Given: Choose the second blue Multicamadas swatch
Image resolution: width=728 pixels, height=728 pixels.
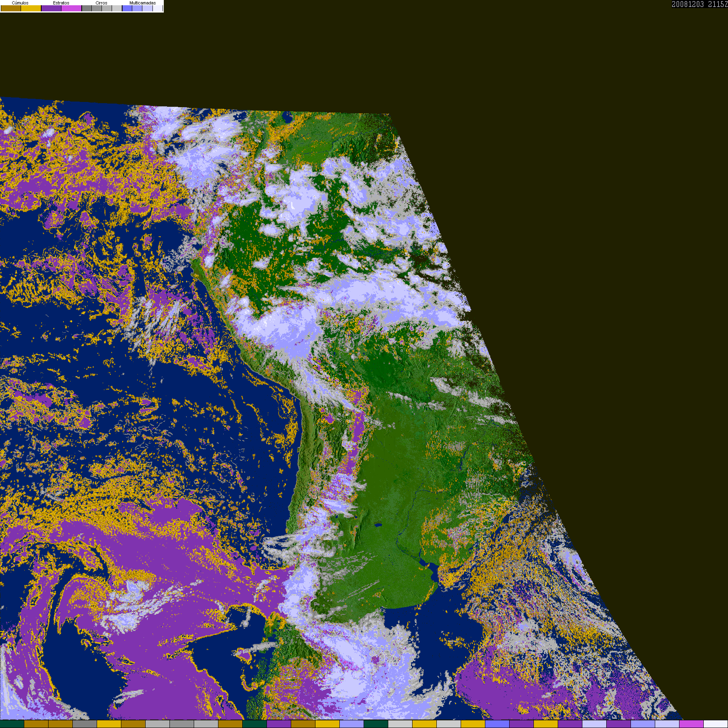Looking at the screenshot, I should (x=137, y=8).
